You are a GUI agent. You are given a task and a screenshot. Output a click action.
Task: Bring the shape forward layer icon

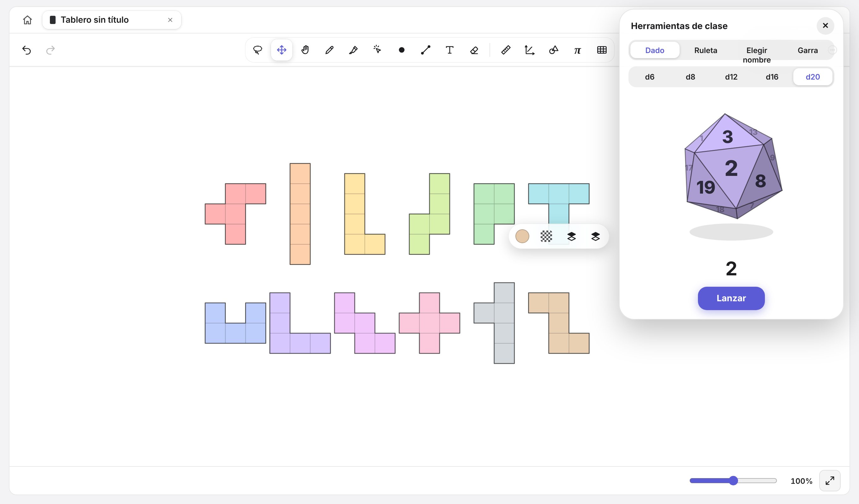click(x=572, y=236)
